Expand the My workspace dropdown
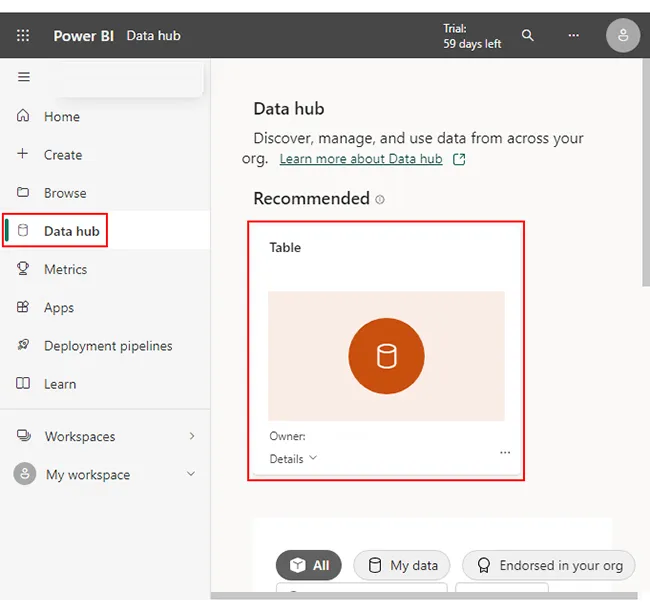The width and height of the screenshot is (650, 612). (192, 474)
